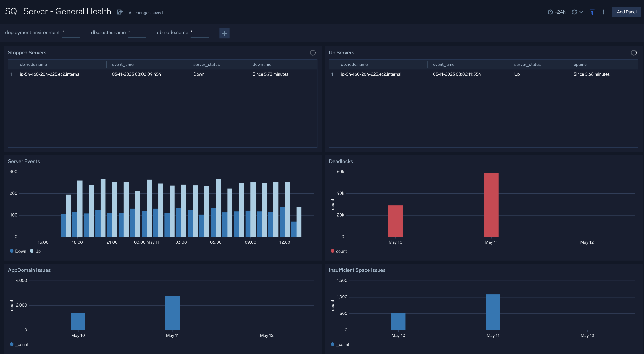Click the SQL Server - General Health title
Viewport: 644px width, 354px height.
tap(58, 11)
